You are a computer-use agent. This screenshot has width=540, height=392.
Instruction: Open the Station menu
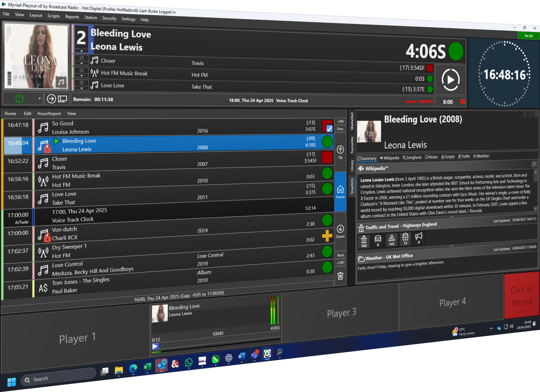tap(91, 17)
